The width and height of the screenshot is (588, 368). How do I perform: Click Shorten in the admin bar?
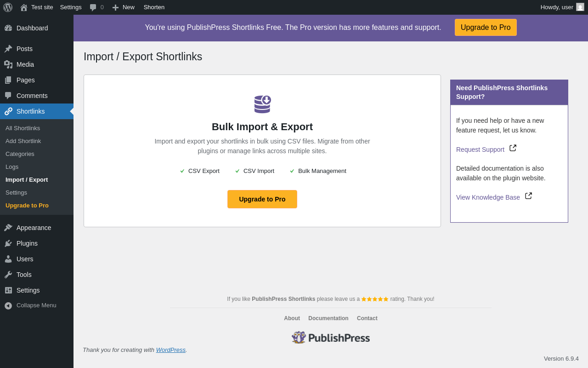(154, 7)
